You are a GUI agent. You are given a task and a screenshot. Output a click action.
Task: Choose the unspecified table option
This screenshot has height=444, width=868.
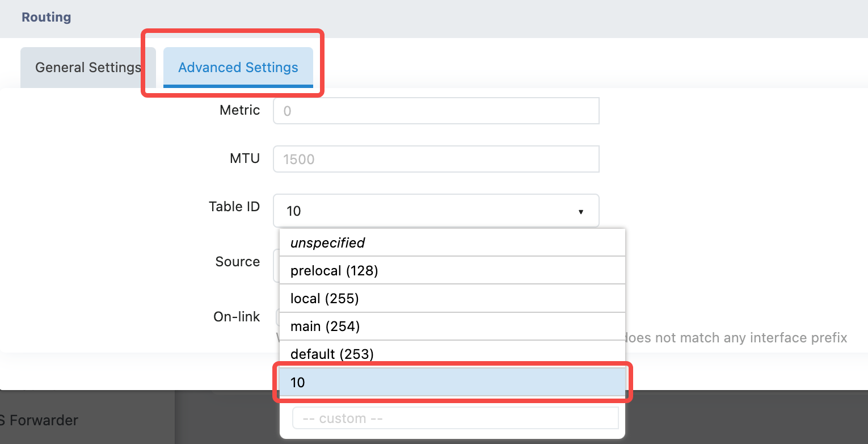[452, 243]
